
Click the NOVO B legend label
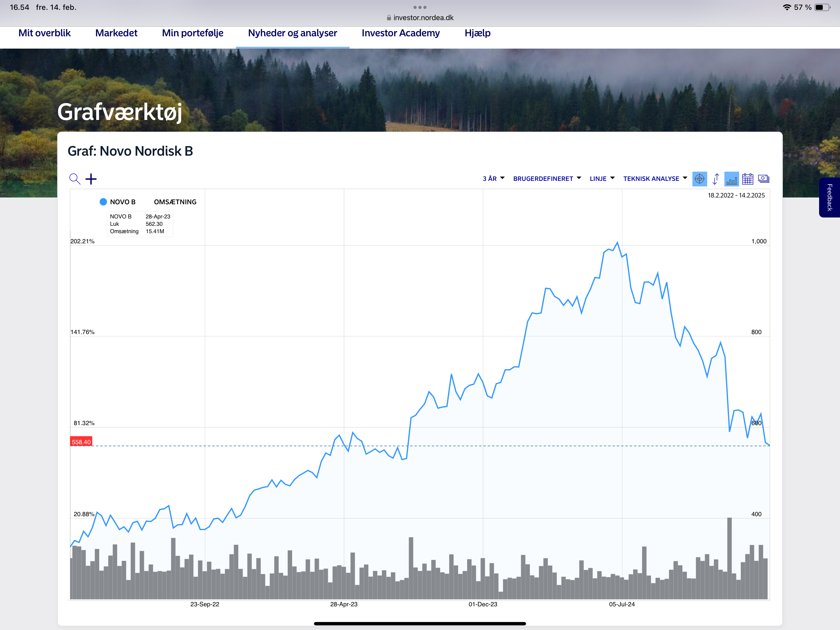123,202
